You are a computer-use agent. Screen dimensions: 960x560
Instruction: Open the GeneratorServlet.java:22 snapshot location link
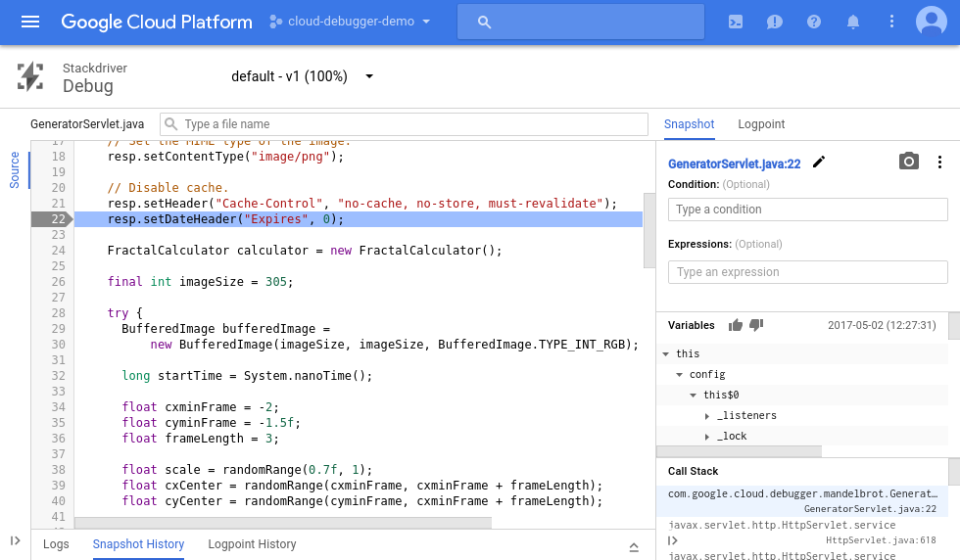(x=734, y=164)
